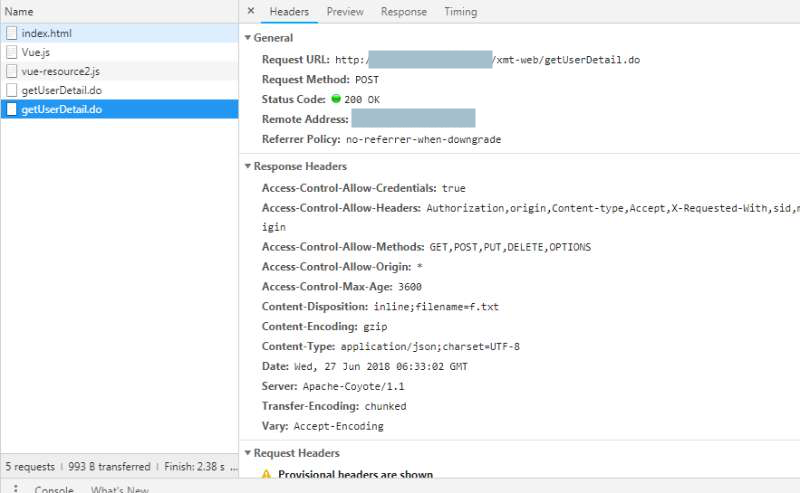Click the provisional headers warning icon

click(266, 474)
